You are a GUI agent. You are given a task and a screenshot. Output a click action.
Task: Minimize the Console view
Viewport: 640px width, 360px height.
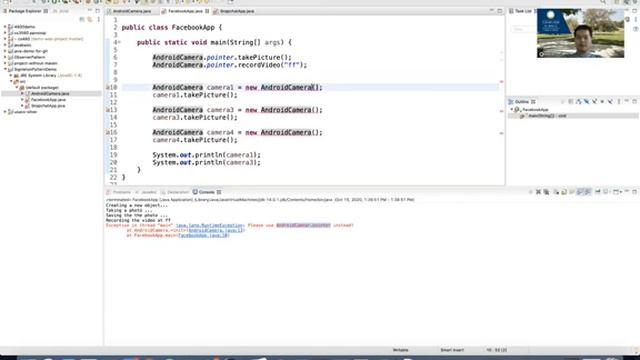coord(627,191)
